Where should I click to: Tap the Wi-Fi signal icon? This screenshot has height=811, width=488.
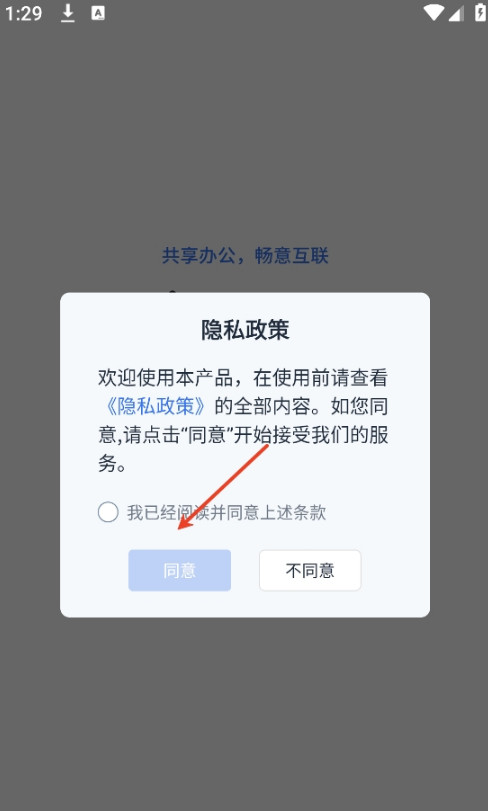433,13
